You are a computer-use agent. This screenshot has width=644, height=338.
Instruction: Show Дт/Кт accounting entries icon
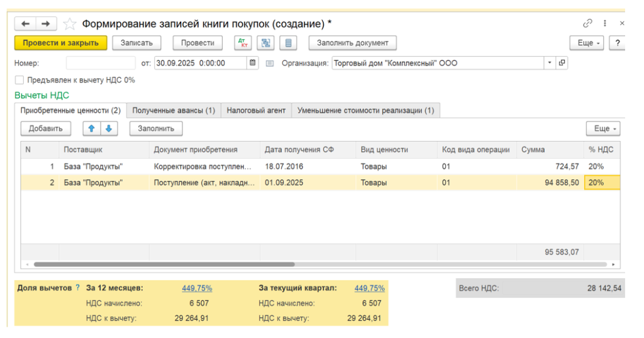242,43
